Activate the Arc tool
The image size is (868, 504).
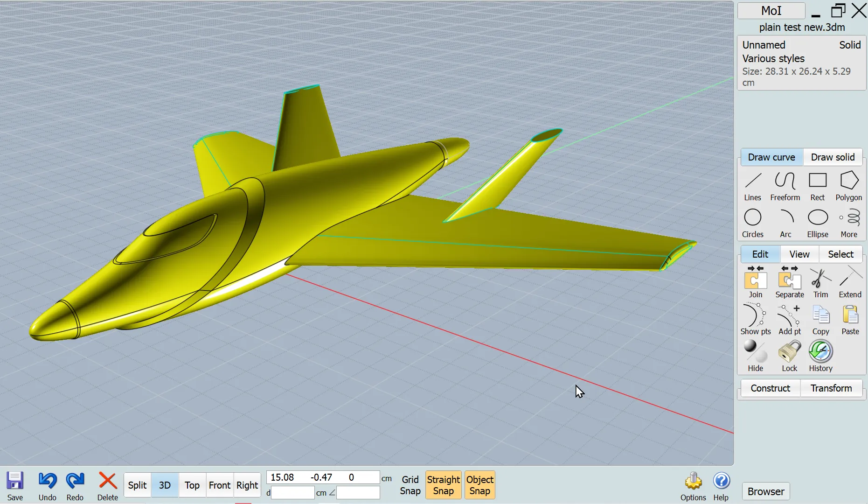tap(786, 223)
